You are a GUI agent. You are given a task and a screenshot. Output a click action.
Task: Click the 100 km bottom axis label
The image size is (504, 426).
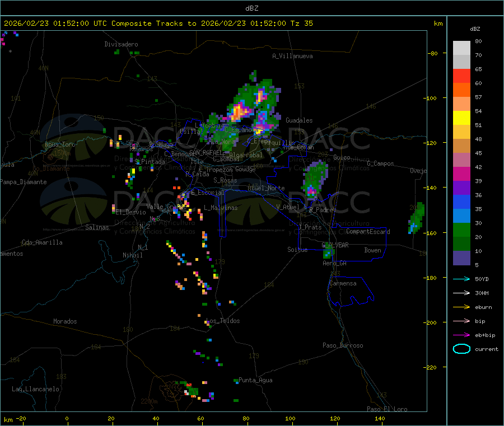(290, 418)
